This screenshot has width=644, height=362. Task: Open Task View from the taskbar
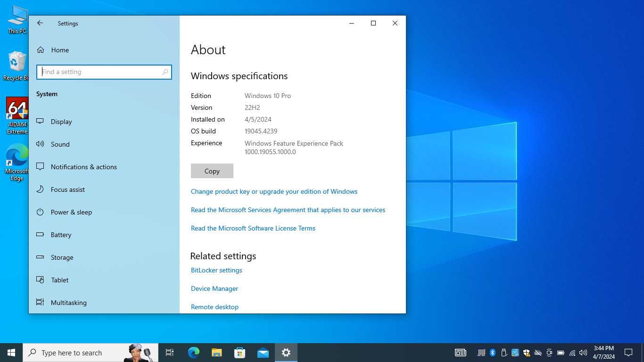(x=170, y=353)
